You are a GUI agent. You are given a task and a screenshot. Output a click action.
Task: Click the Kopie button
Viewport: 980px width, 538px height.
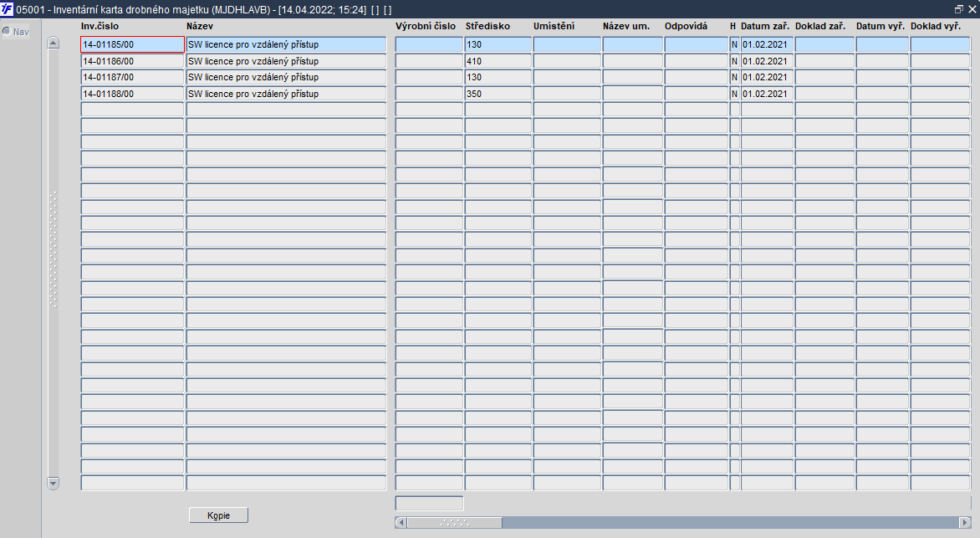pos(219,515)
